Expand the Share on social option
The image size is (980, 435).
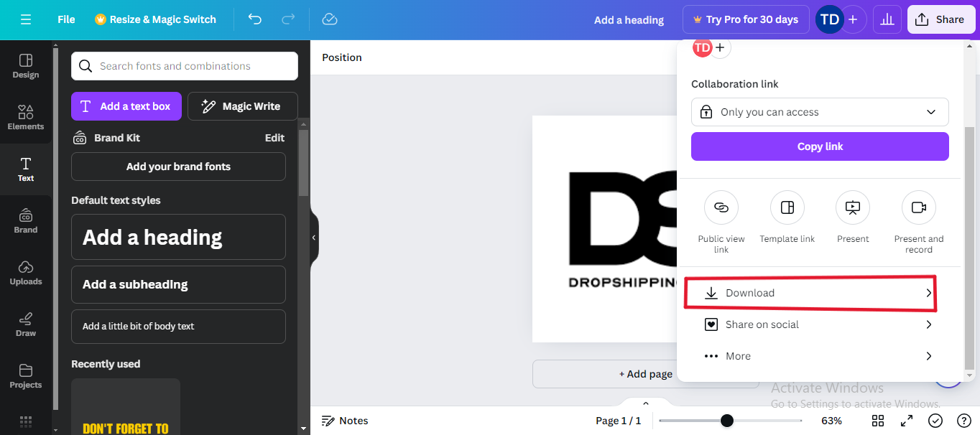point(820,324)
